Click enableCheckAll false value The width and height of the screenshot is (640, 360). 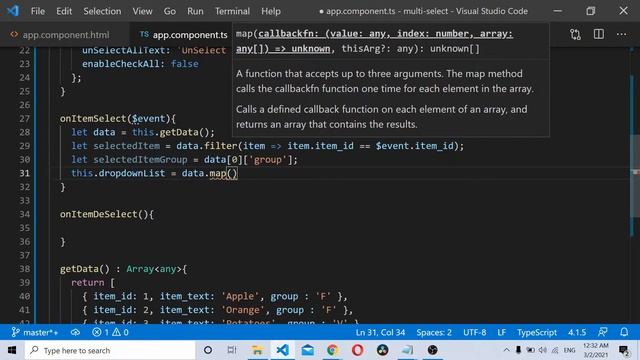[184, 64]
